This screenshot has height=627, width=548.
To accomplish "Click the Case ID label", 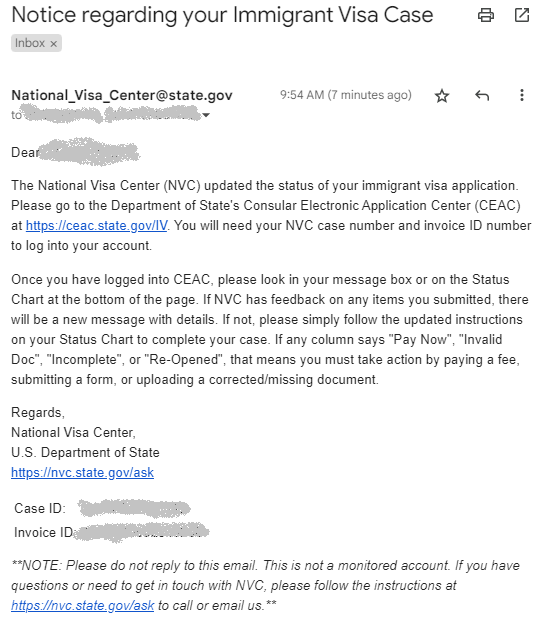I will tap(40, 508).
